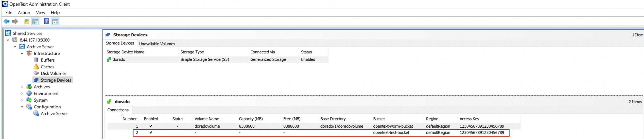
Task: Click the 8.44.157.10:8080 server icon
Action: coord(15,40)
